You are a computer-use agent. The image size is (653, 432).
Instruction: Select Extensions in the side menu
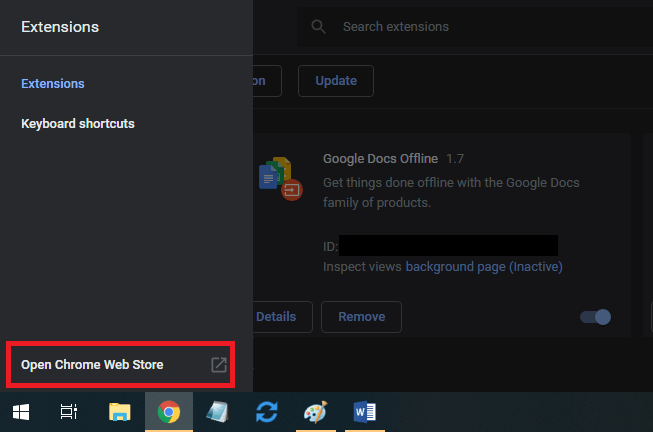pos(53,84)
